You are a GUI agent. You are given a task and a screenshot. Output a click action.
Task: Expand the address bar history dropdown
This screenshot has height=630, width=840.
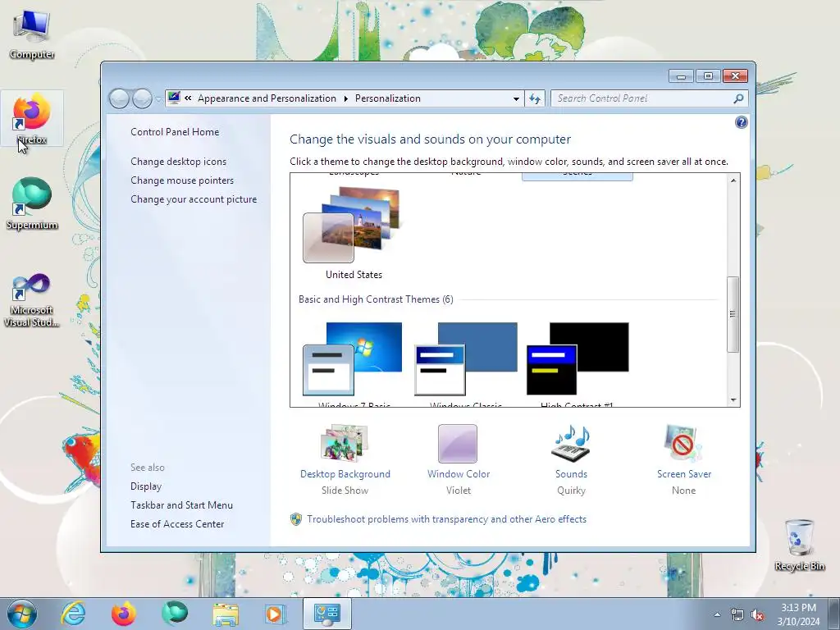(x=516, y=98)
